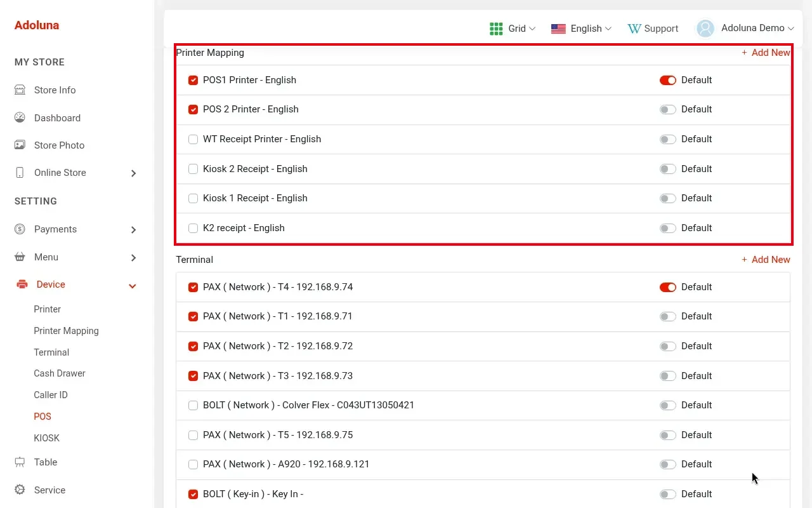This screenshot has height=508, width=812.
Task: Click the US flag language icon
Action: point(558,29)
